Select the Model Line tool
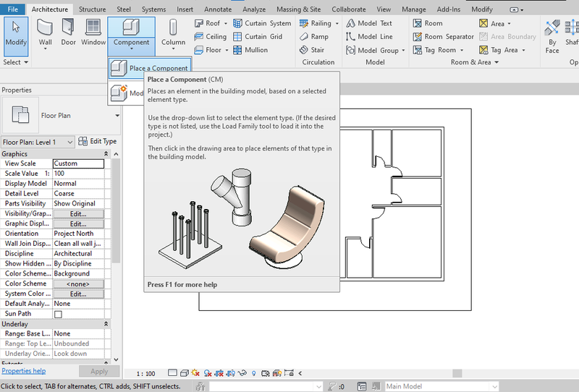The image size is (579, 392). pos(369,37)
